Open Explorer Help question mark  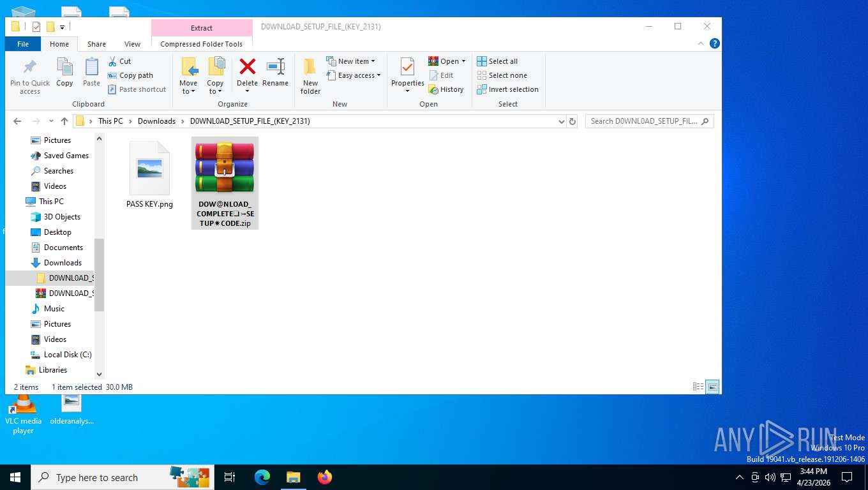[x=715, y=44]
